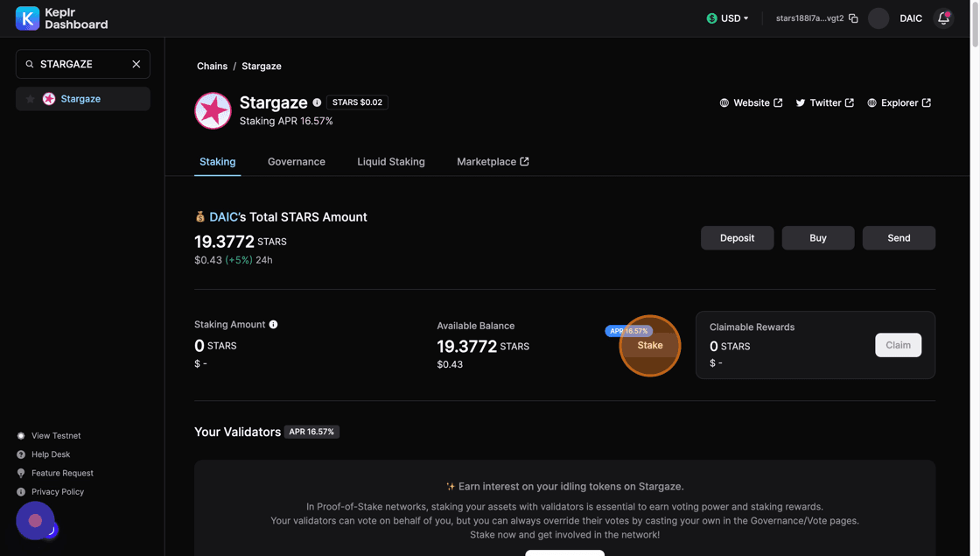Screen dimensions: 980x556
Task: Open the floating chat bubble widget
Action: click(x=35, y=521)
